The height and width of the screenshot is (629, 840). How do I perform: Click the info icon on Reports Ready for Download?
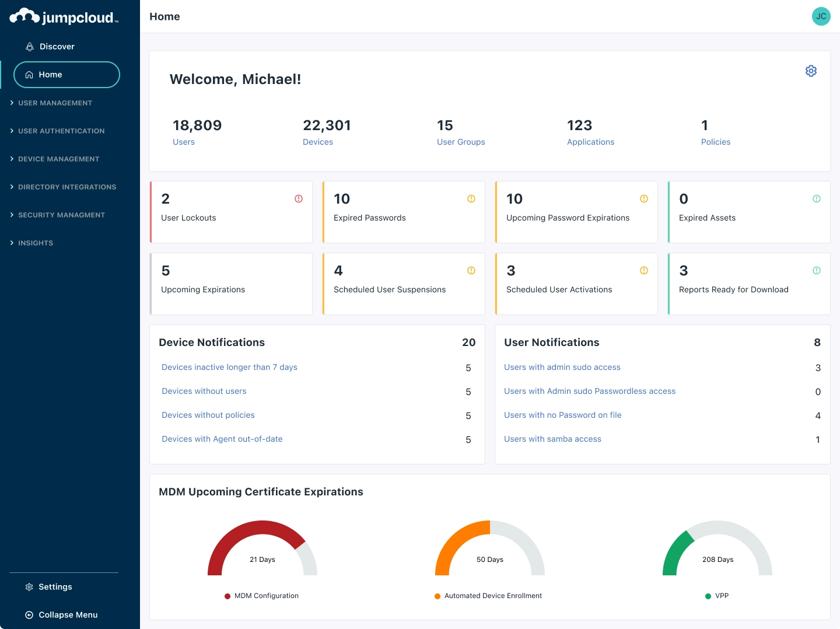tap(816, 270)
